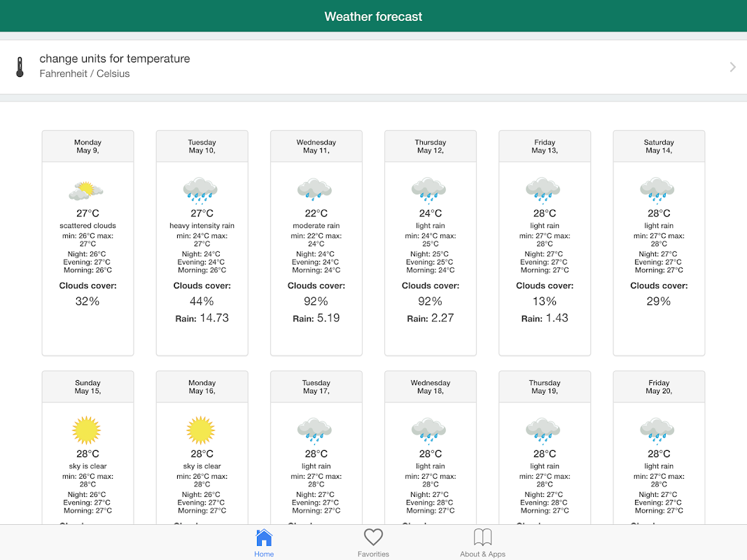Tap Wednesday May 11 moderate rain icon
Viewport: 747px width, 560px height.
click(314, 190)
